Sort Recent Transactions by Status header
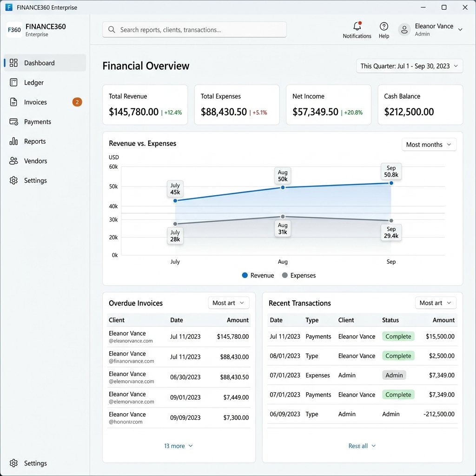The height and width of the screenshot is (476, 476). pos(390,320)
